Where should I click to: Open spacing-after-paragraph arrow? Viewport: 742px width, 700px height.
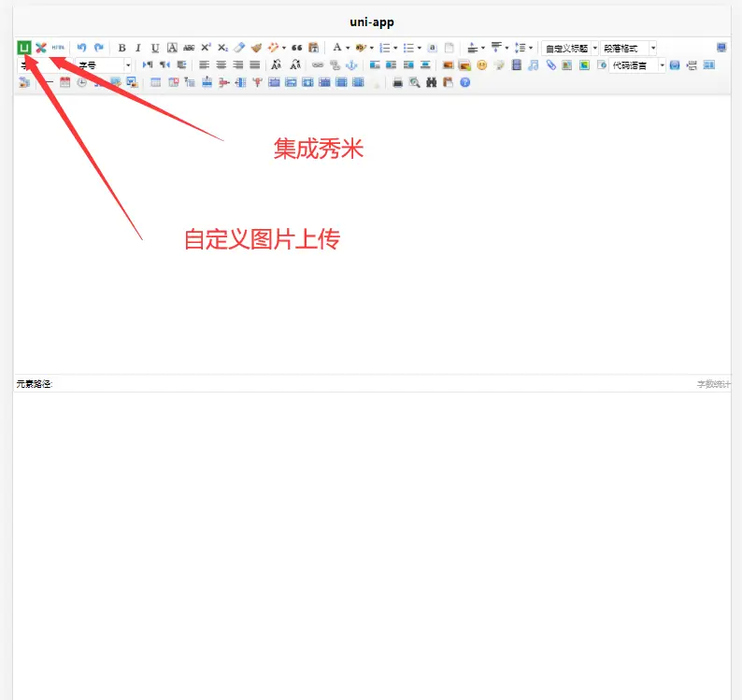(507, 48)
